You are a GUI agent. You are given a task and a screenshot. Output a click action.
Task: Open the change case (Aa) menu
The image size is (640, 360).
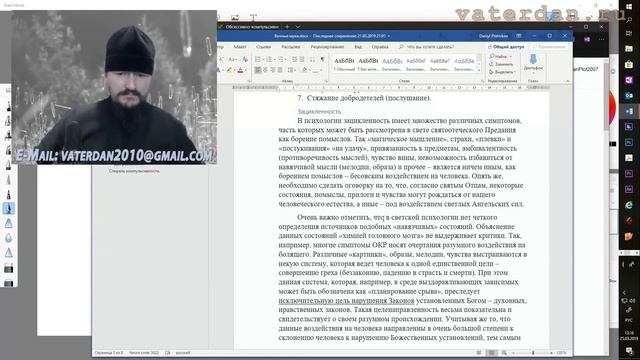pos(233,60)
